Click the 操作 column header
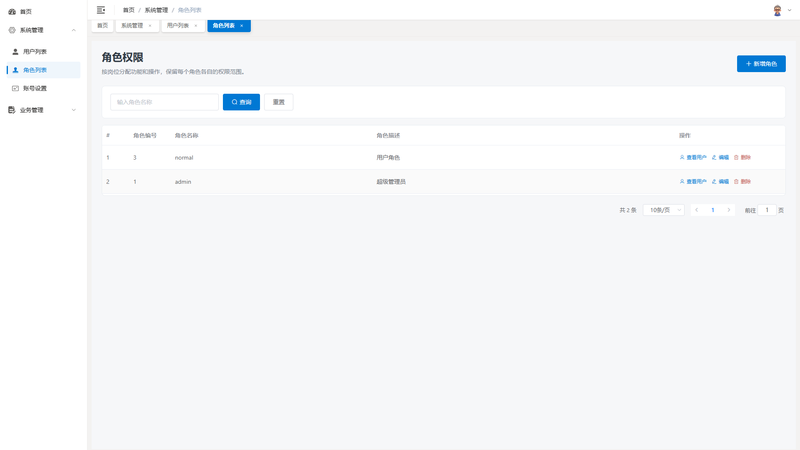 point(685,136)
